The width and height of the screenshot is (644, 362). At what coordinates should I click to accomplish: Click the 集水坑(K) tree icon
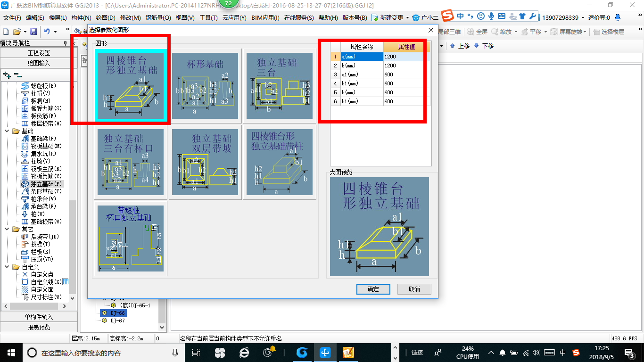[25, 154]
